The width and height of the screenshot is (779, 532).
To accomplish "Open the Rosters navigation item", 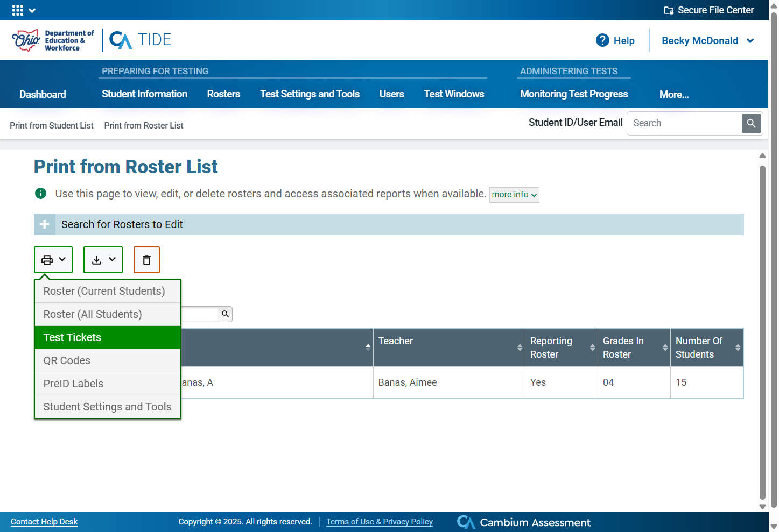I will click(x=223, y=94).
